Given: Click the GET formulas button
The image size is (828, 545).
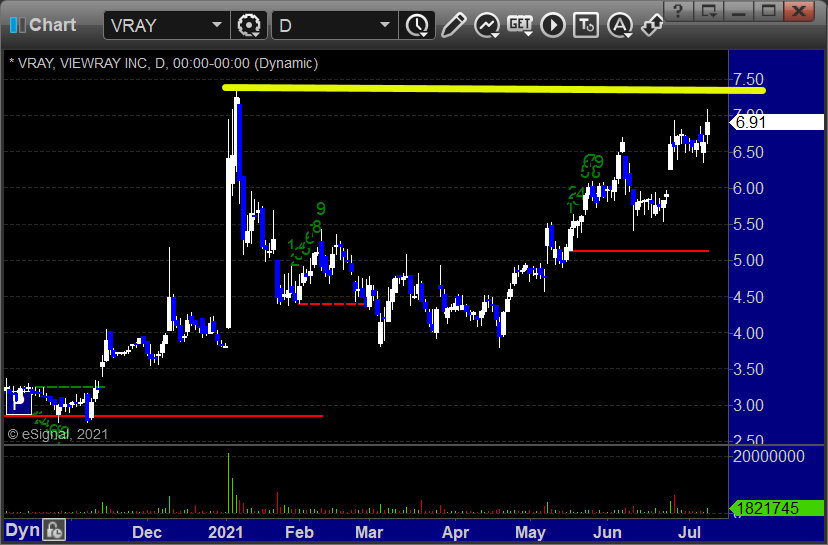Looking at the screenshot, I should [x=520, y=25].
